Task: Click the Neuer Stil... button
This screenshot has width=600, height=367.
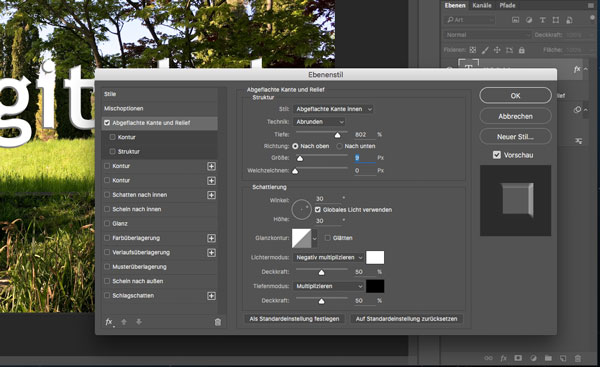Action: [x=515, y=137]
